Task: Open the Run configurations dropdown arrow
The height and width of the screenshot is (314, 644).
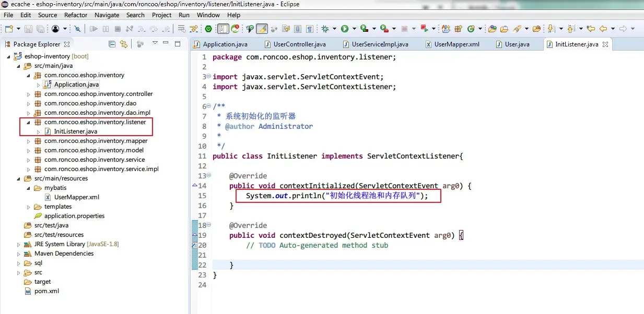Action: pyautogui.click(x=354, y=29)
